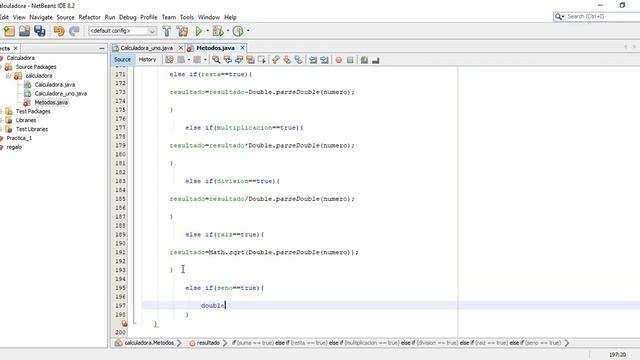Image resolution: width=640 pixels, height=360 pixels.
Task: Run the project with the green play icon
Action: (199, 31)
